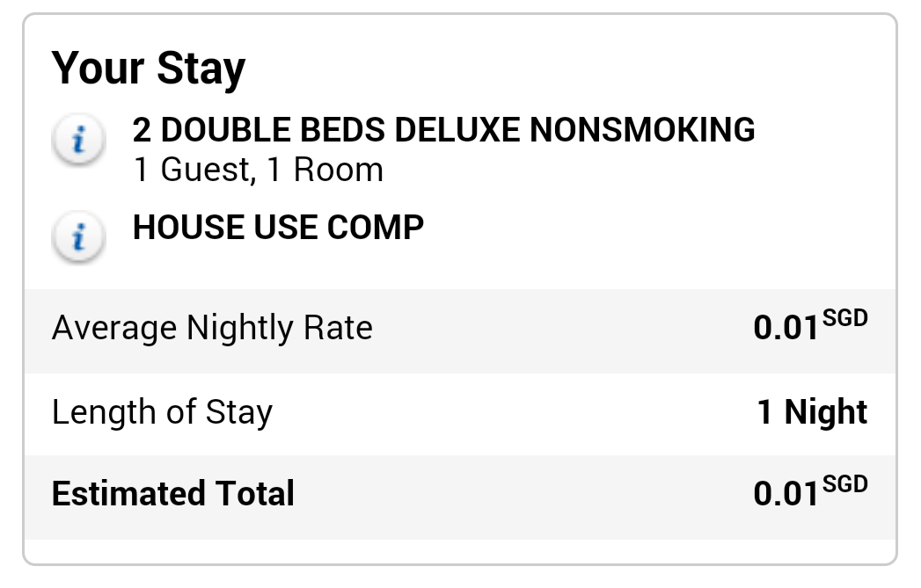Click the word DELUXE in the room title

click(x=458, y=130)
